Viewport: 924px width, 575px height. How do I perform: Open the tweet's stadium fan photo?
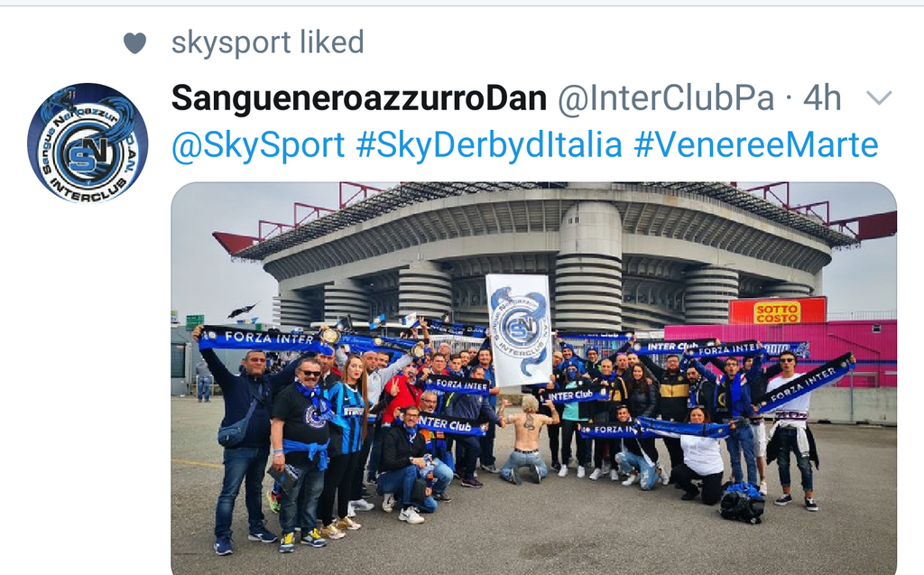534,378
